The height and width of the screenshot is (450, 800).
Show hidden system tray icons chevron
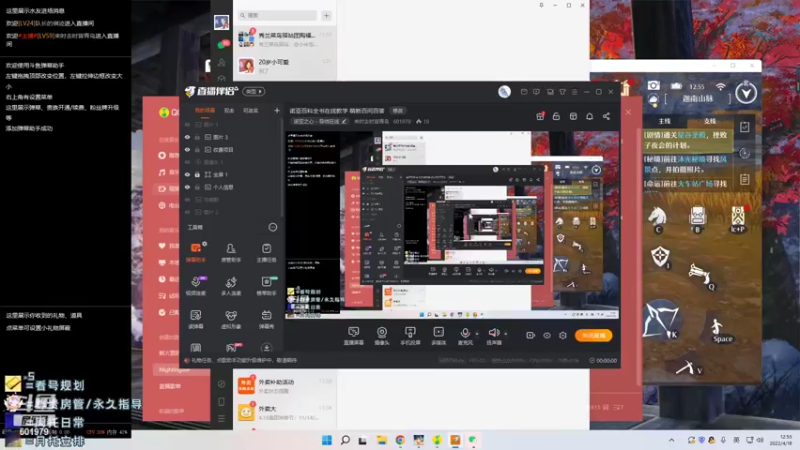pos(671,440)
